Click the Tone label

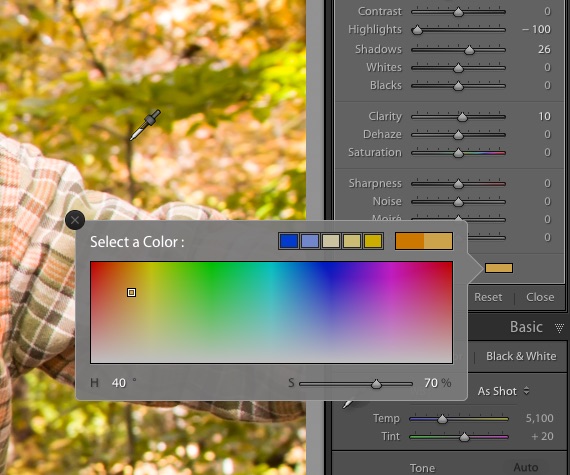tap(422, 468)
